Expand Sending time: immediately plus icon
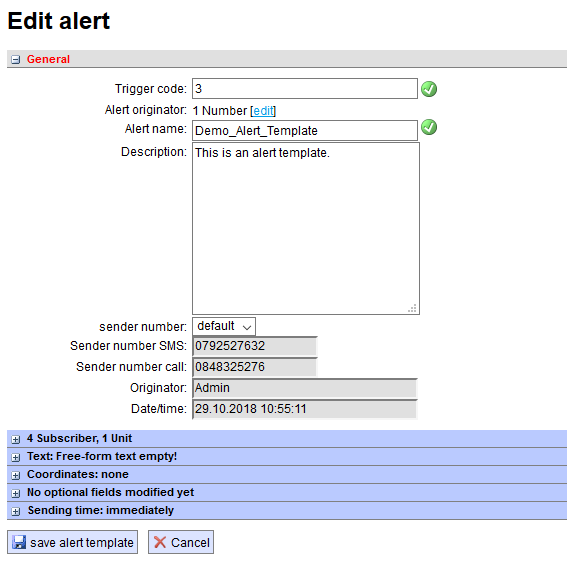The width and height of the screenshot is (567, 583). tap(16, 512)
